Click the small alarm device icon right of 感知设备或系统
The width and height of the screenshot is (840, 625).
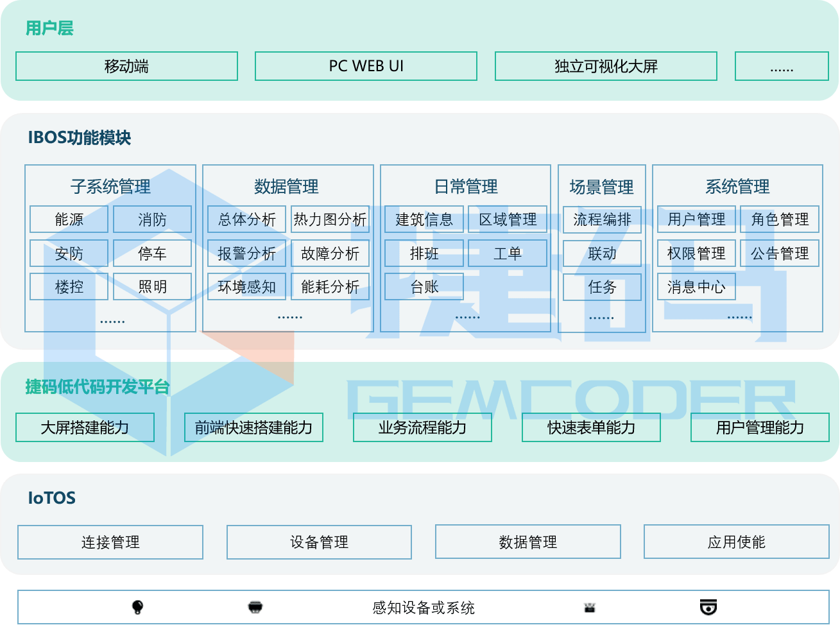pos(590,607)
